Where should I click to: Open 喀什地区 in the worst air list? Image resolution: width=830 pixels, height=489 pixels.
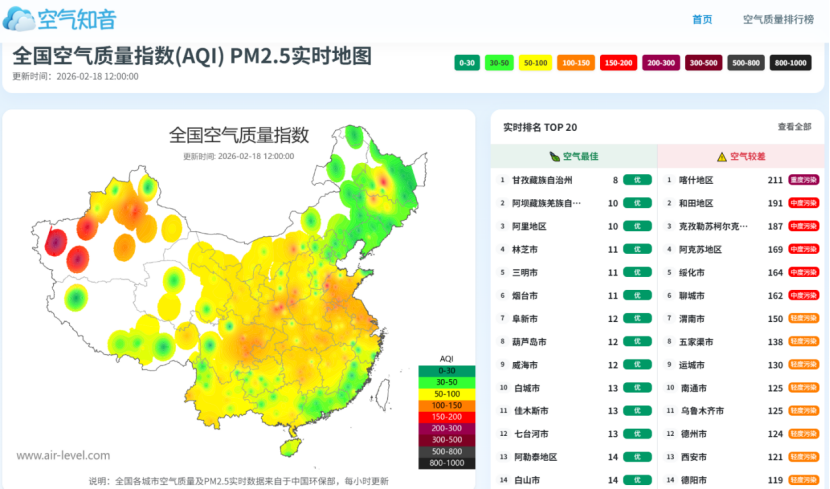coord(696,180)
